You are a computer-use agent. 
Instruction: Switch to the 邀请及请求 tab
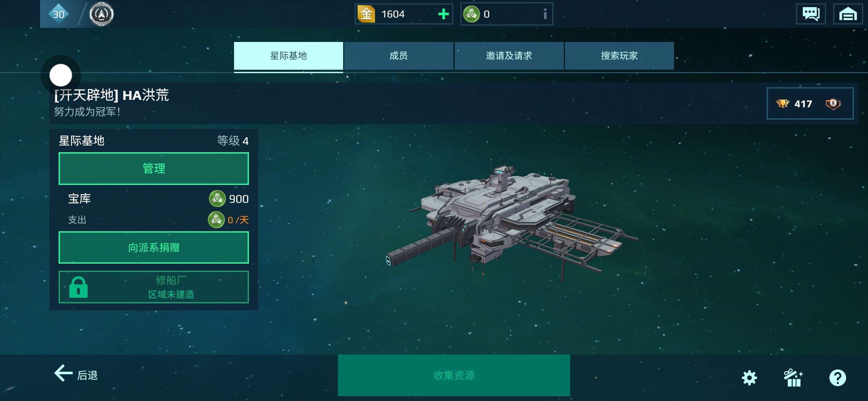click(x=509, y=56)
